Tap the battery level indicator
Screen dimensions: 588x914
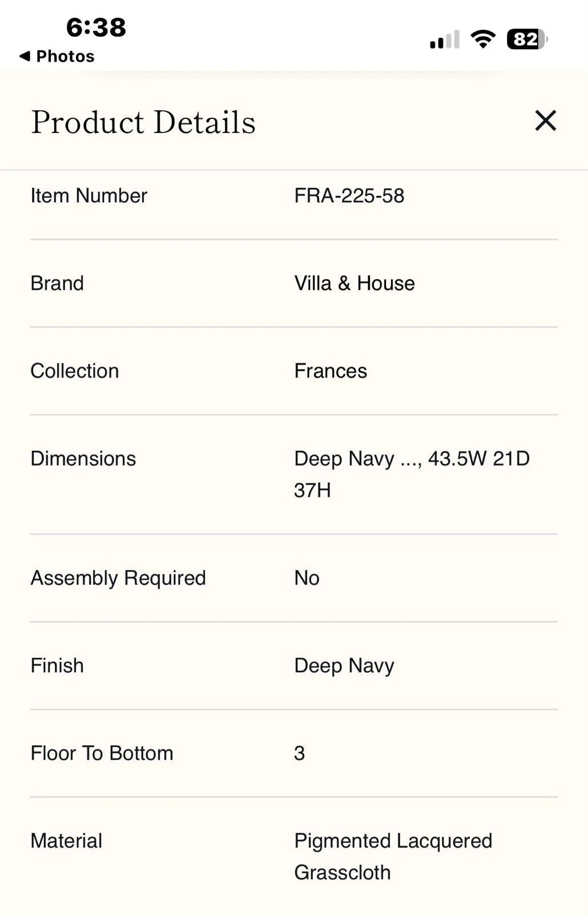(x=527, y=39)
